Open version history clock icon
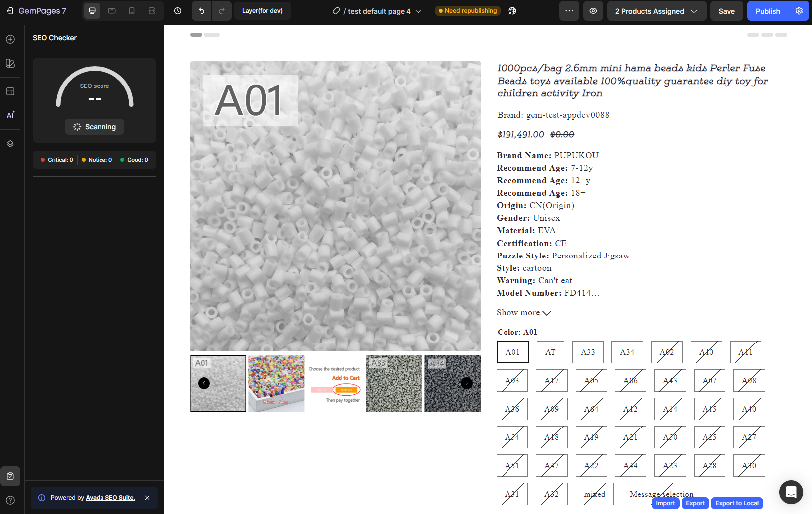 coord(178,11)
